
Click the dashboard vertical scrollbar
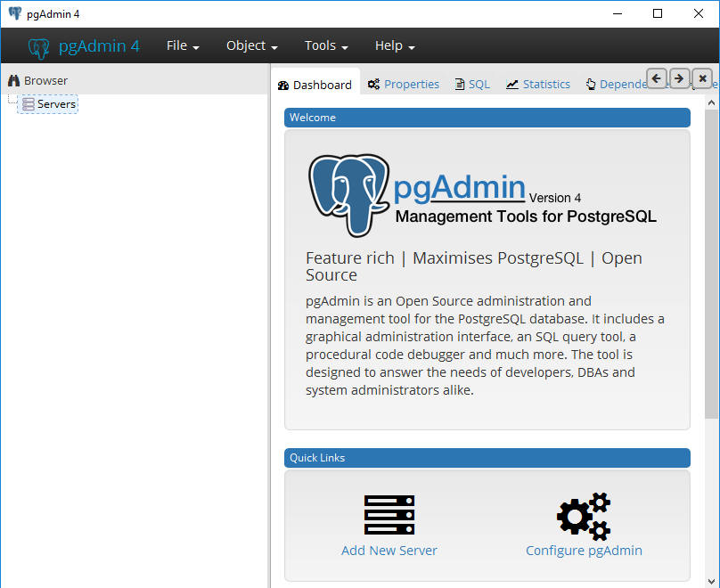point(711,267)
